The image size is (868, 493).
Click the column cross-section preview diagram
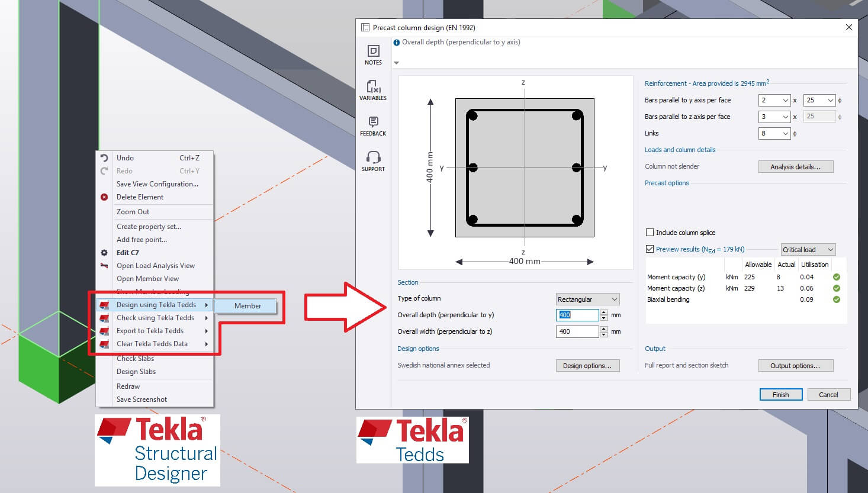coord(516,172)
